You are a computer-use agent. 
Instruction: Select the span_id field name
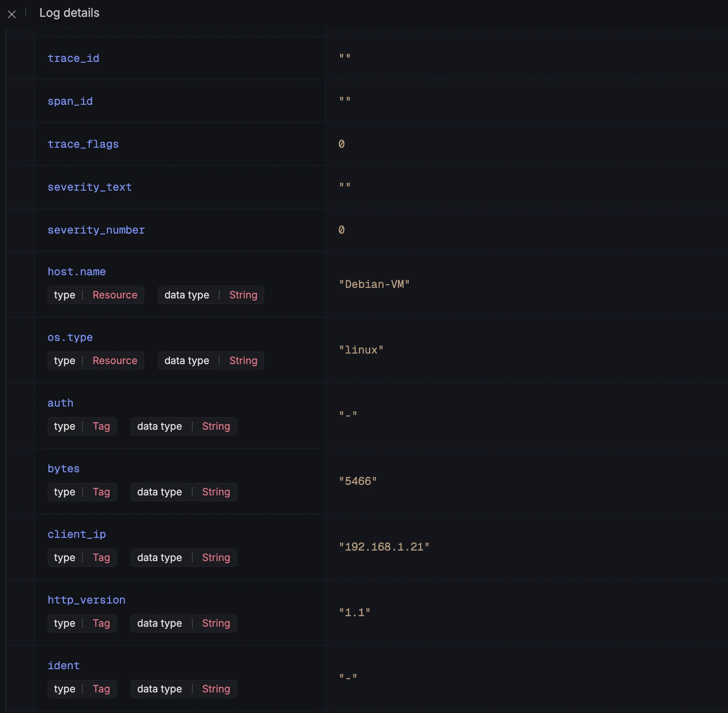[70, 101]
